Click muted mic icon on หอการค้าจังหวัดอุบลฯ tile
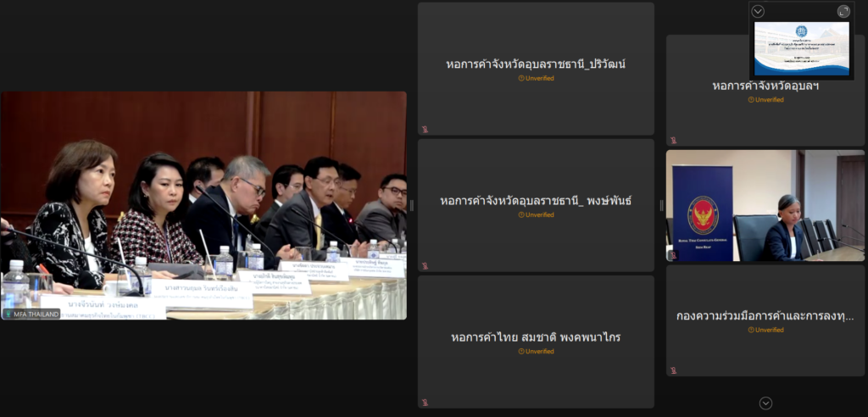Image resolution: width=868 pixels, height=417 pixels. point(673,140)
